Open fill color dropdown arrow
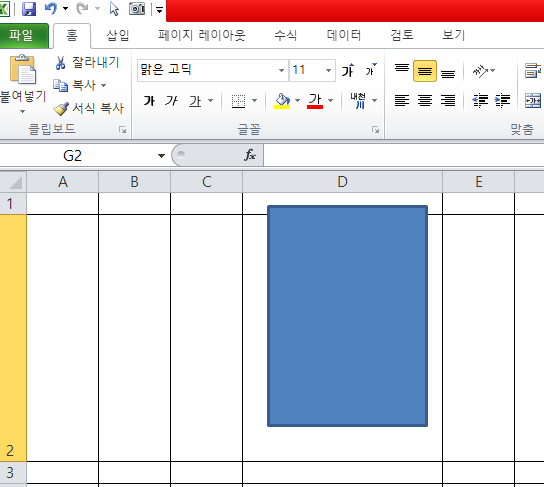This screenshot has height=487, width=544. click(x=297, y=101)
